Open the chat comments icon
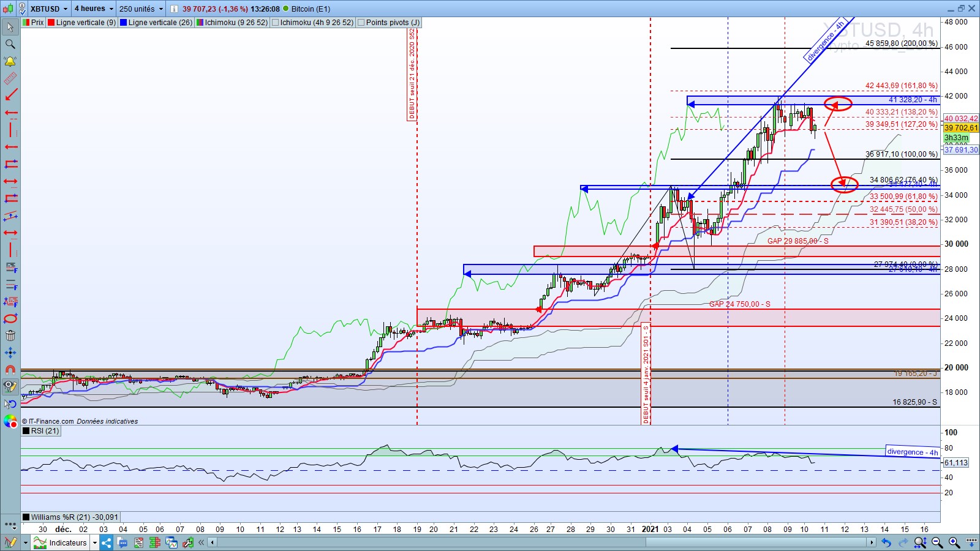980x551 pixels. [x=123, y=542]
